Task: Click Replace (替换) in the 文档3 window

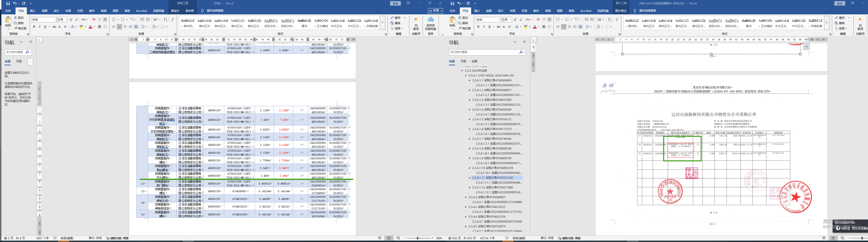Action: [395, 23]
